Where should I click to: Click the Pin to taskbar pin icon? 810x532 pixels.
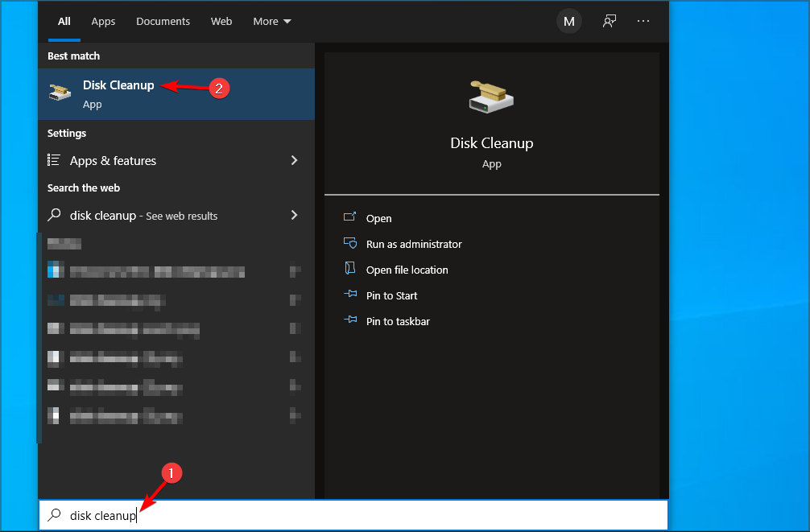click(x=350, y=320)
